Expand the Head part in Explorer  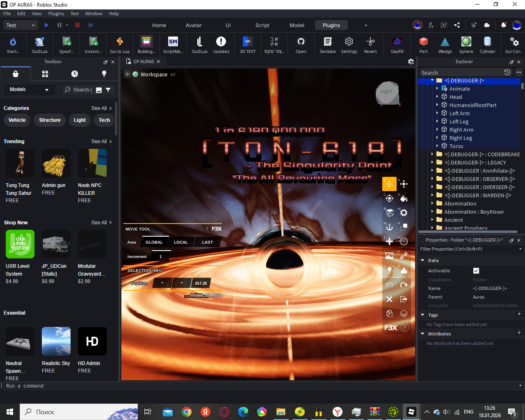[437, 97]
